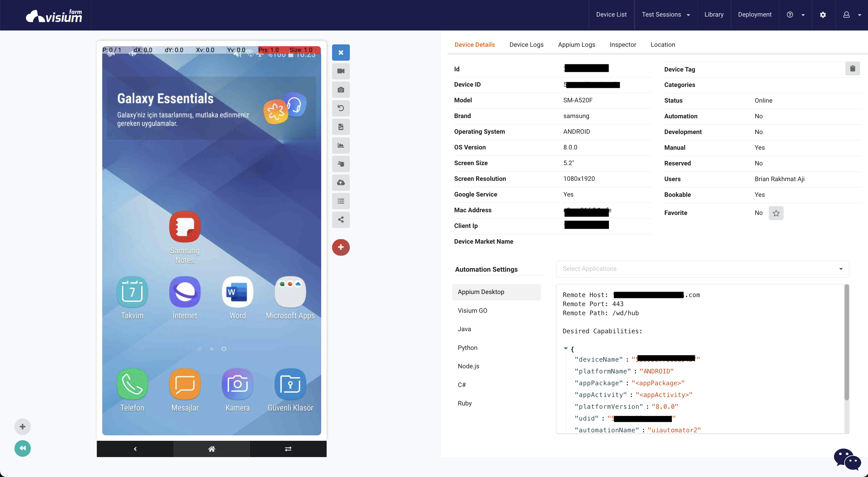Click the teal rewind button
Screen dimensions: 868x477
pos(23,448)
